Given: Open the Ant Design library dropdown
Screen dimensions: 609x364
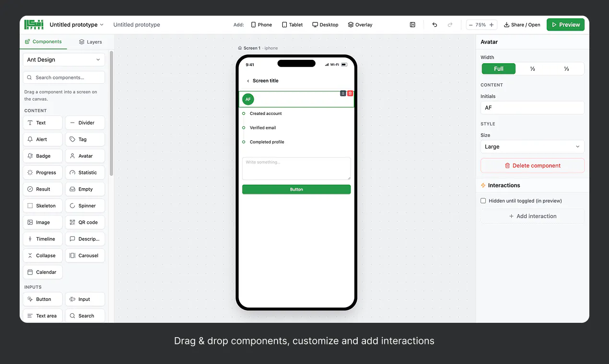Looking at the screenshot, I should pyautogui.click(x=64, y=60).
